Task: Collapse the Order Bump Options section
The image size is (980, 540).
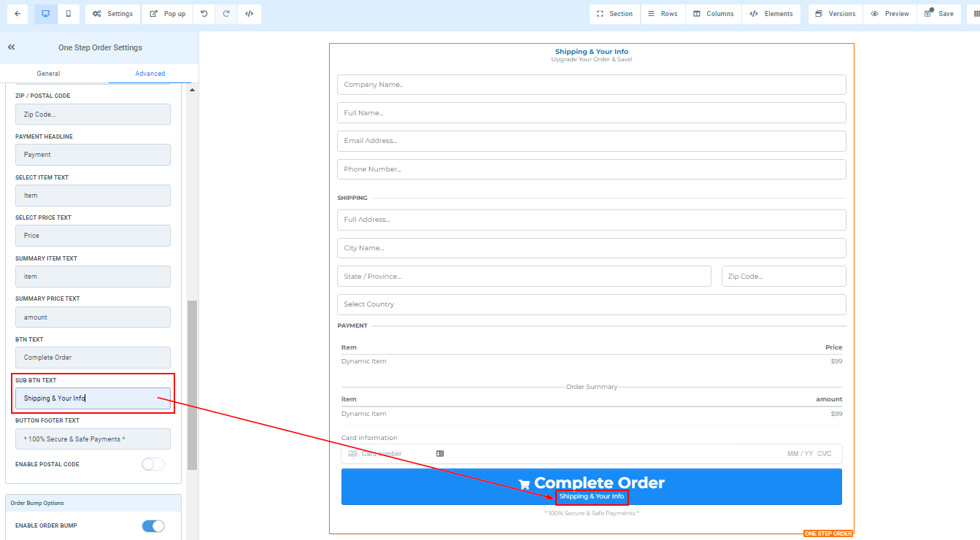Action: (x=93, y=503)
